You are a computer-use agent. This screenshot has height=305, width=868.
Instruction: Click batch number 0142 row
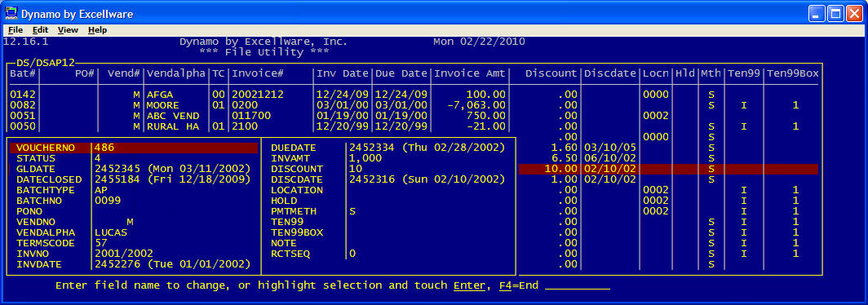(22, 95)
